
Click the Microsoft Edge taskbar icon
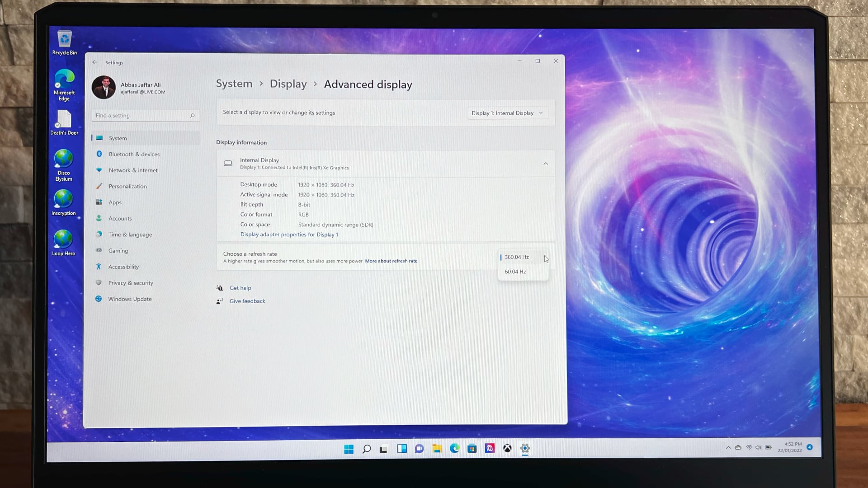tap(454, 448)
